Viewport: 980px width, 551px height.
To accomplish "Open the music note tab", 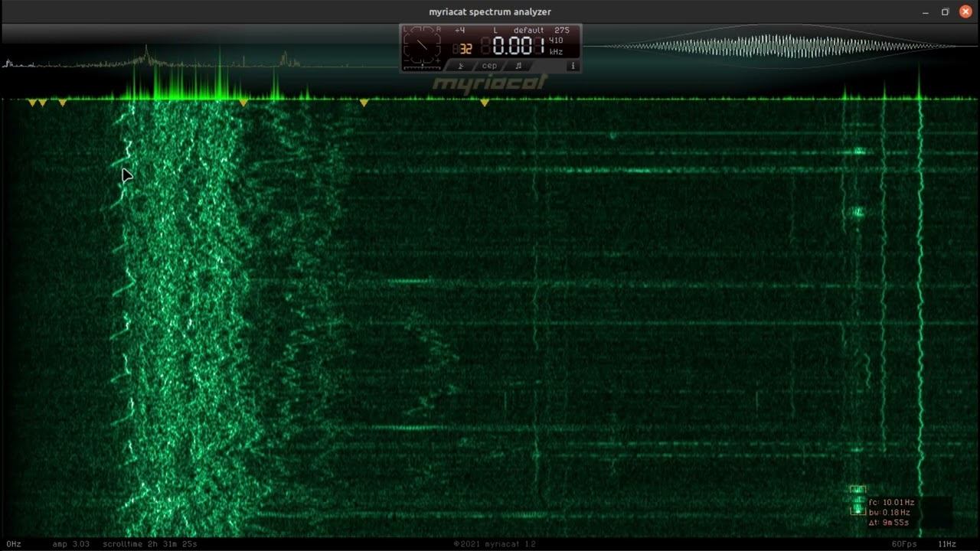I will click(x=518, y=66).
